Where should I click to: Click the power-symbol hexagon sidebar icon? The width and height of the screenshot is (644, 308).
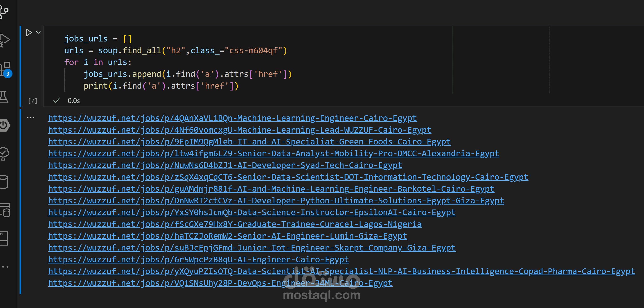pos(4,125)
